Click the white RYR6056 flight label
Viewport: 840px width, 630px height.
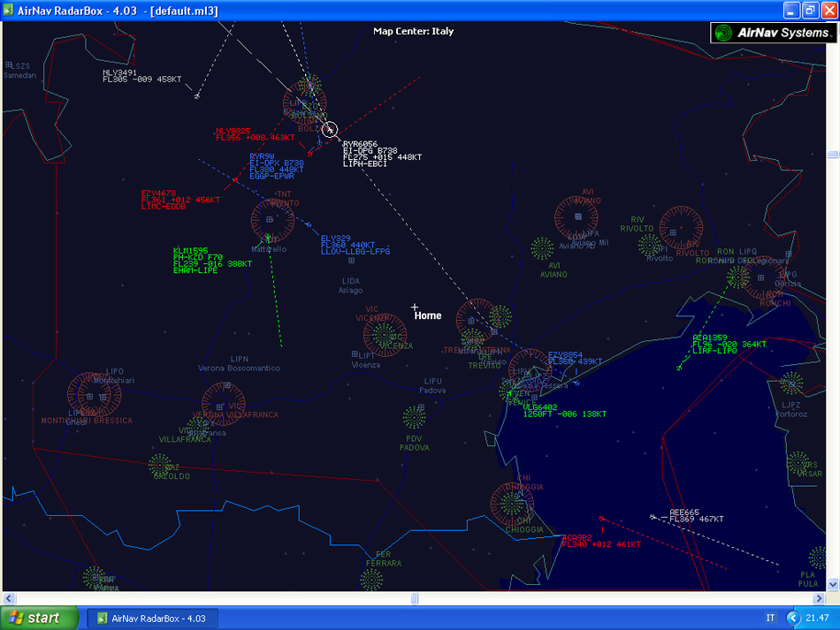tap(382, 154)
